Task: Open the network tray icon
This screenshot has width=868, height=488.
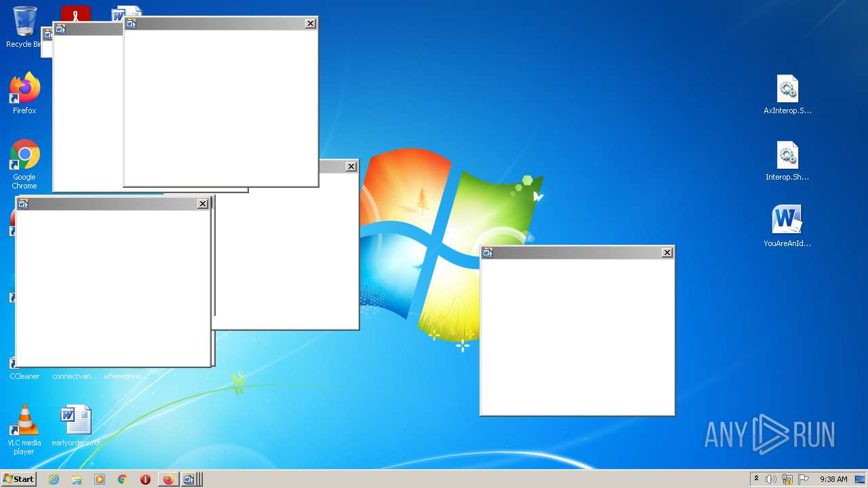Action: coord(787,479)
